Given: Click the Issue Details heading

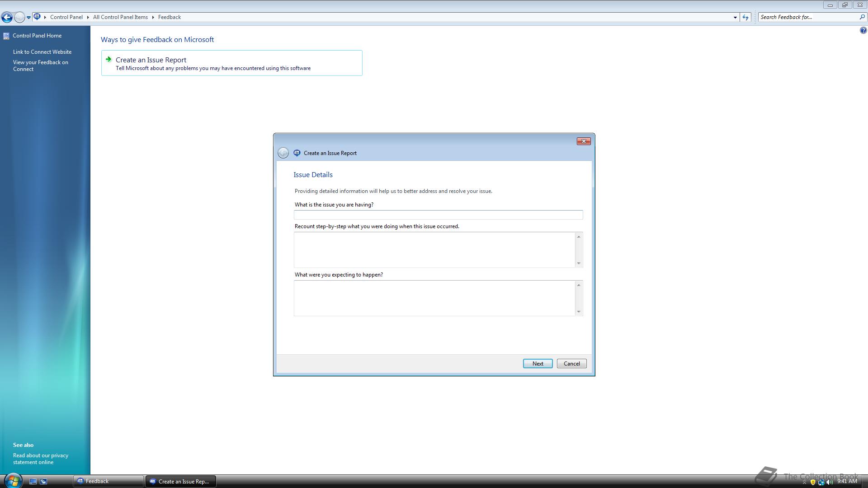Looking at the screenshot, I should click(313, 175).
